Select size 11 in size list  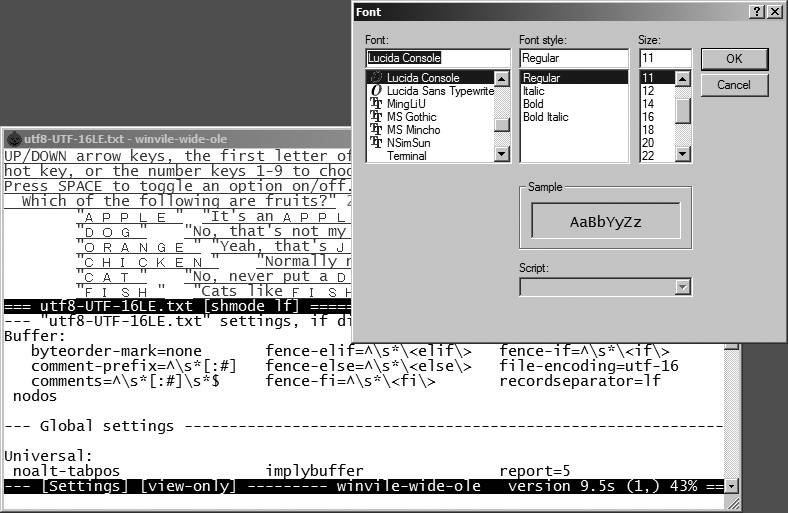pos(657,77)
